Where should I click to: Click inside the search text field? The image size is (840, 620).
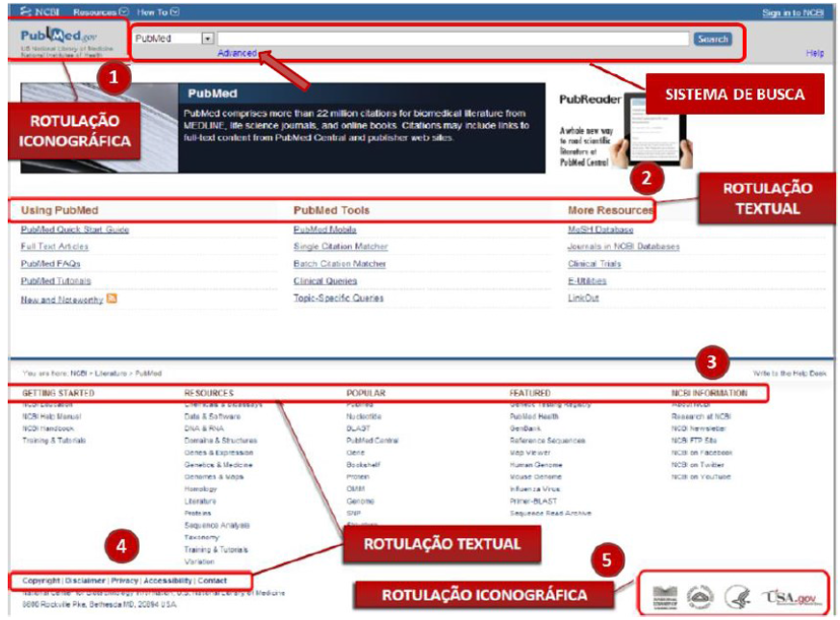click(452, 39)
